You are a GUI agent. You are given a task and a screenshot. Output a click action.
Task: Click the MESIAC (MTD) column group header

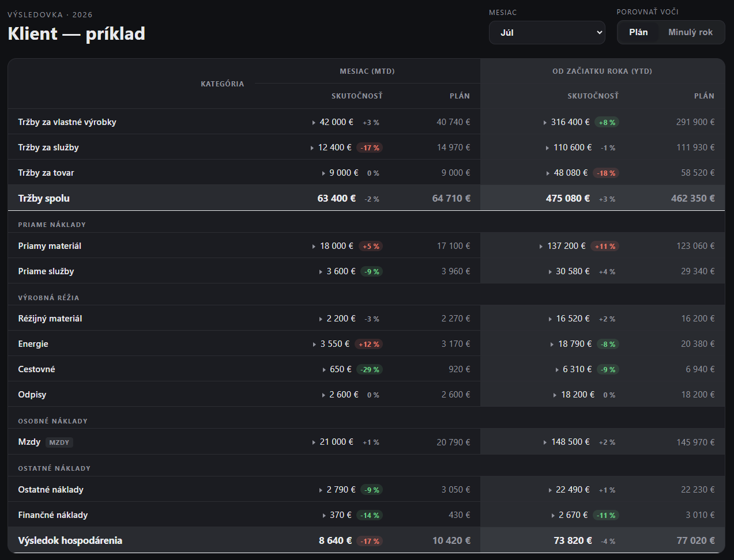point(367,71)
